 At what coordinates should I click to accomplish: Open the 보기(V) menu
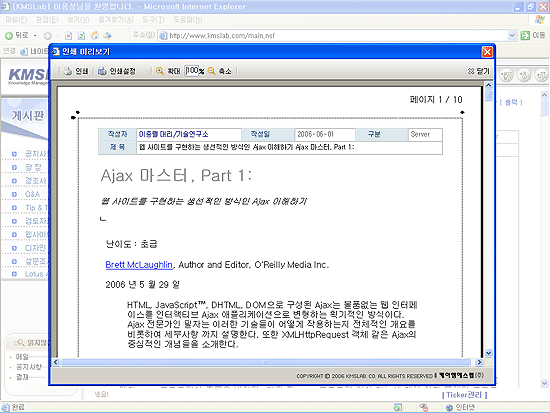coord(78,20)
